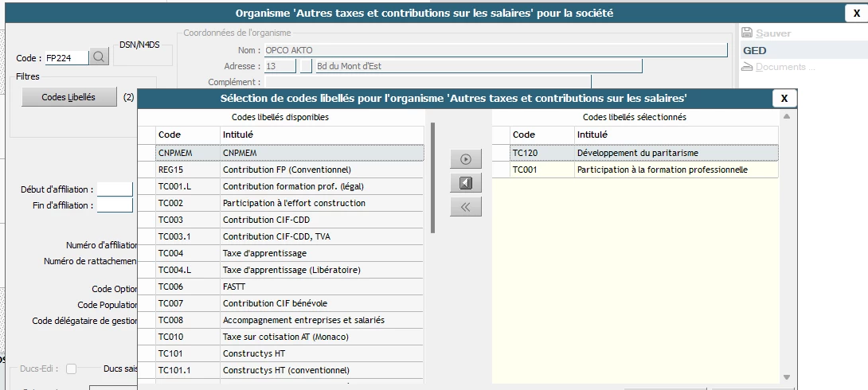Close the code selection dialog with X
The width and height of the screenshot is (868, 390).
pyautogui.click(x=784, y=98)
